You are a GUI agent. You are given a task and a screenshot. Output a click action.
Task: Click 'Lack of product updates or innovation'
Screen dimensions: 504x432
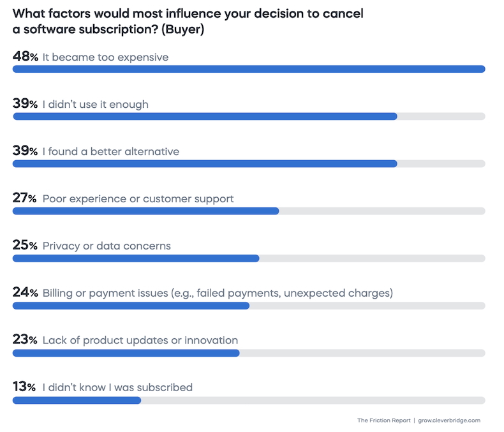(x=140, y=340)
